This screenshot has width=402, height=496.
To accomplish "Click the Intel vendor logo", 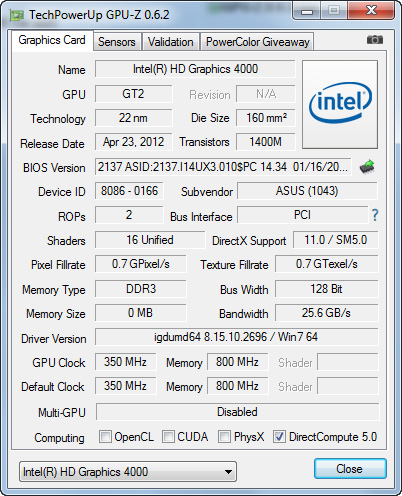I will point(340,104).
